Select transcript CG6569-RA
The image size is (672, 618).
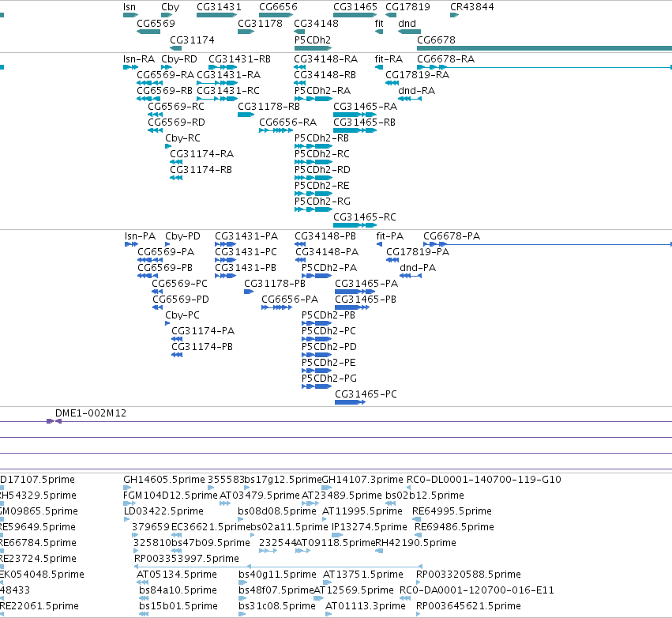coord(165,74)
